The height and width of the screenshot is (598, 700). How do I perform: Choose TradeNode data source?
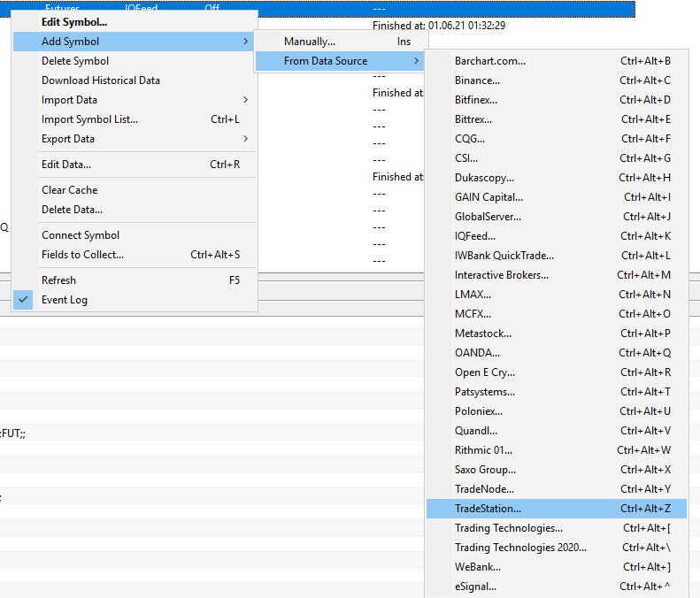point(557,489)
